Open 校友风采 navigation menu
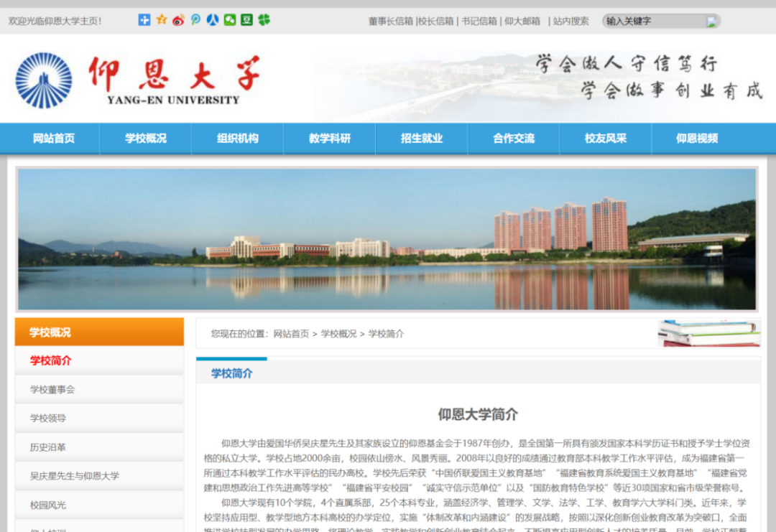Image resolution: width=776 pixels, height=532 pixels. [x=606, y=139]
